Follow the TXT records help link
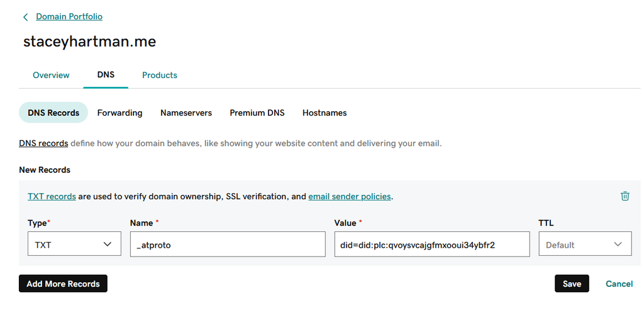Screen dimensions: 644x315 pyautogui.click(x=52, y=197)
